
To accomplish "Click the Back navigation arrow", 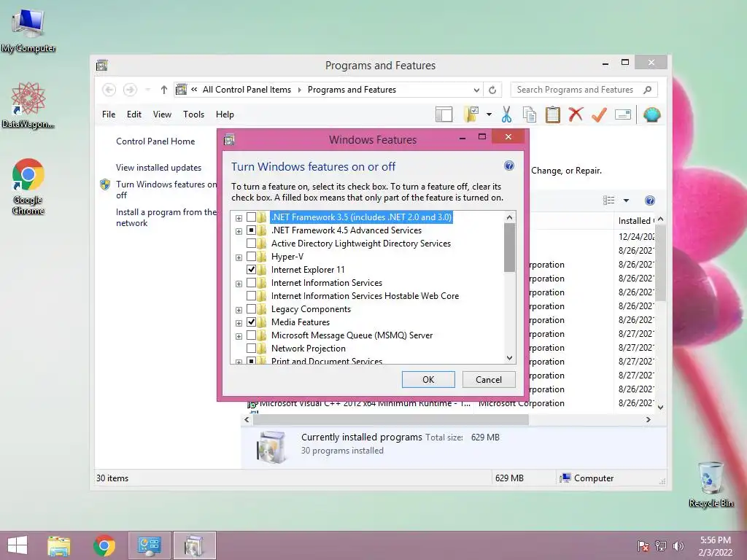I will [109, 90].
